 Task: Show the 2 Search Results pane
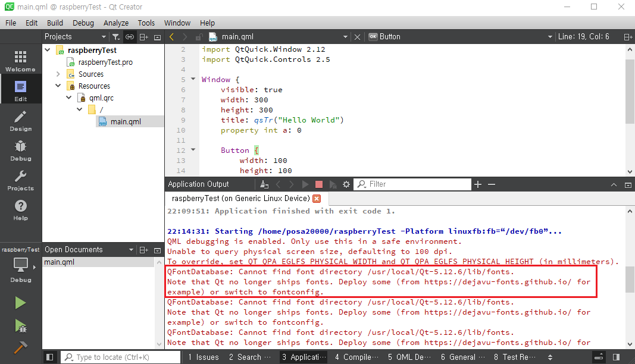(250, 357)
